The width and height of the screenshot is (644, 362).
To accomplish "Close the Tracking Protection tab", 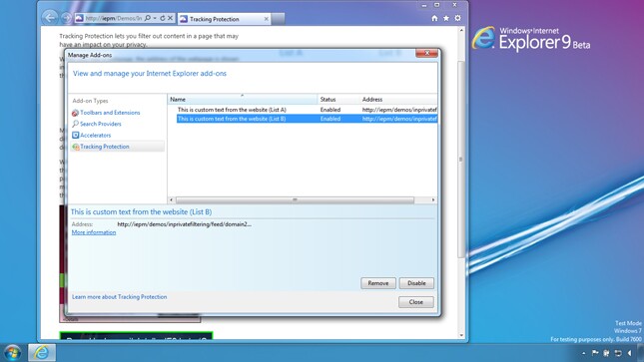I will pyautogui.click(x=267, y=19).
